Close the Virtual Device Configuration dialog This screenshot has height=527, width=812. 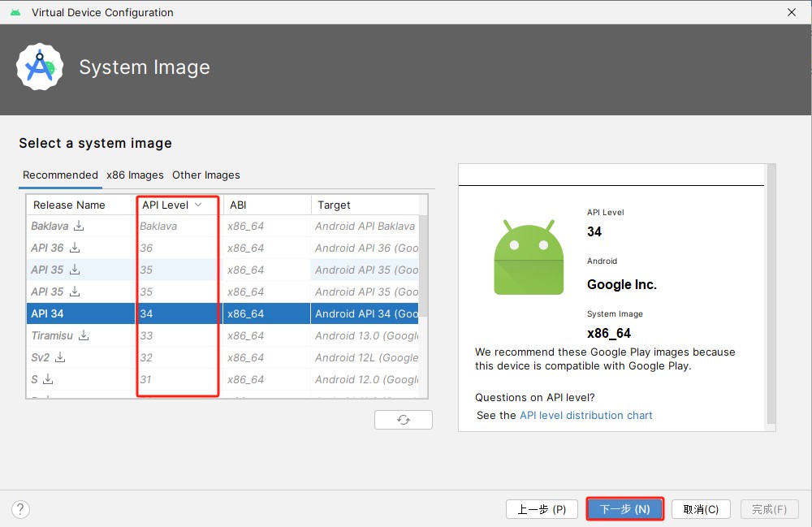click(791, 12)
